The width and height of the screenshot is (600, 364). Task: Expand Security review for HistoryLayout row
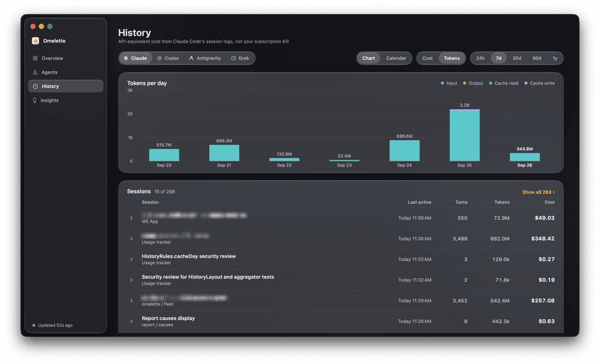[132, 280]
